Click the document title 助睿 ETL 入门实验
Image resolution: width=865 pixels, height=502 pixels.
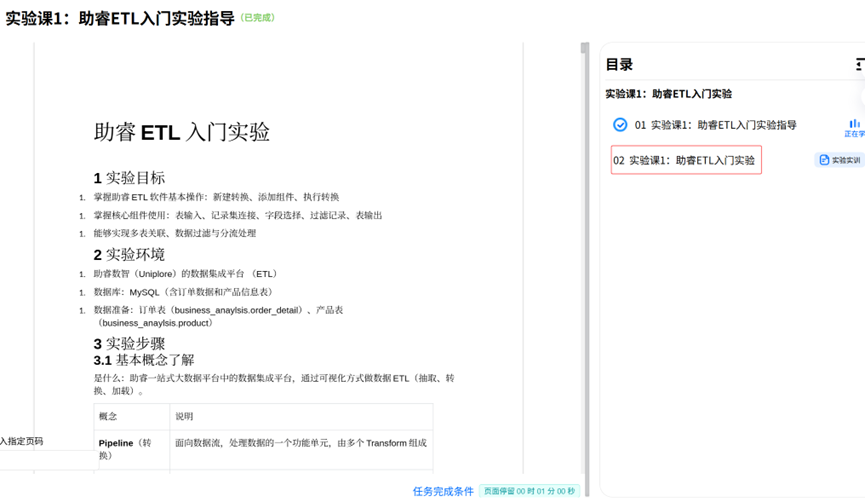(181, 132)
